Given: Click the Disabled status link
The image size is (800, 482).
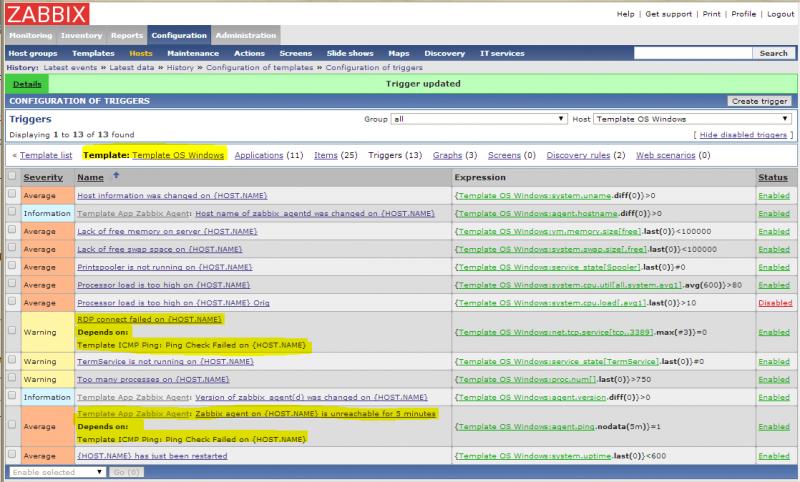Looking at the screenshot, I should (775, 302).
